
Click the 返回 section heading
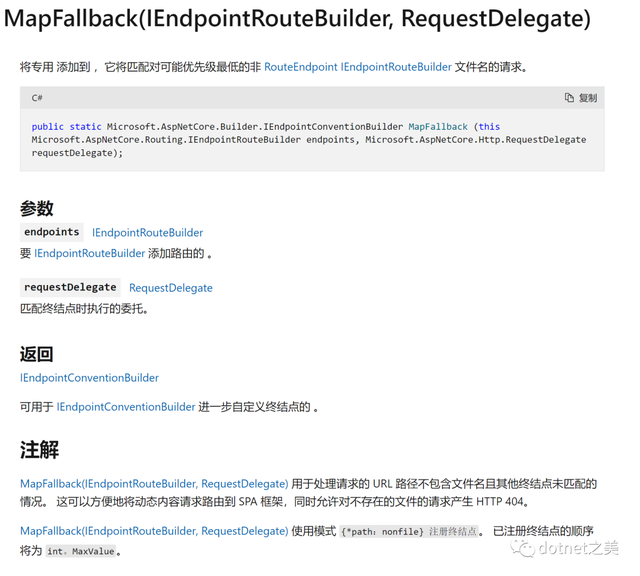[x=37, y=354]
